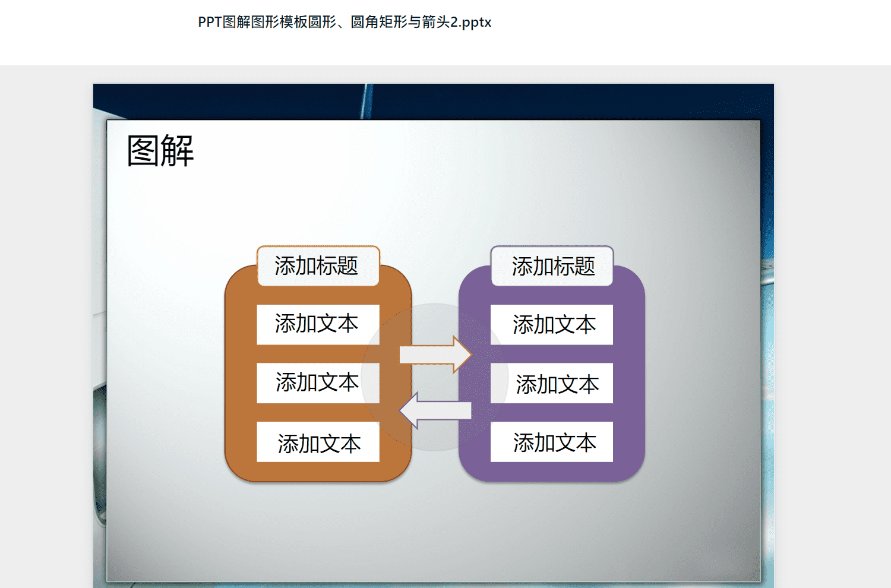Viewport: 891px width, 588px height.
Task: Select the first 添加文本 box in purple panel
Action: (x=552, y=324)
